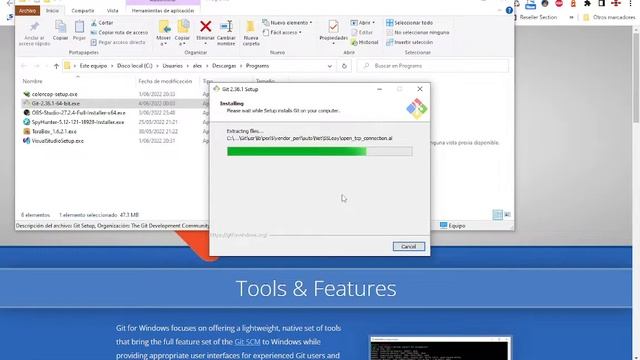The height and width of the screenshot is (360, 640).
Task: Open the Archivo menu tab
Action: pos(27,11)
